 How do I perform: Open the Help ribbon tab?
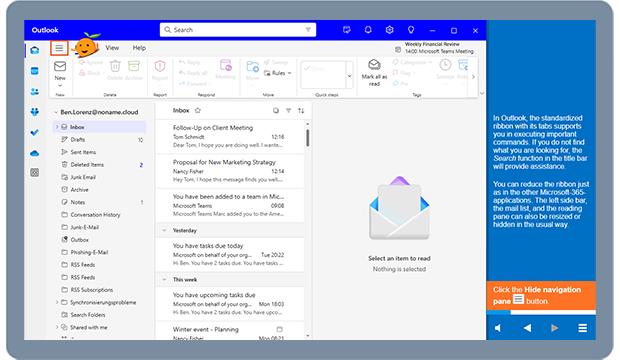139,47
